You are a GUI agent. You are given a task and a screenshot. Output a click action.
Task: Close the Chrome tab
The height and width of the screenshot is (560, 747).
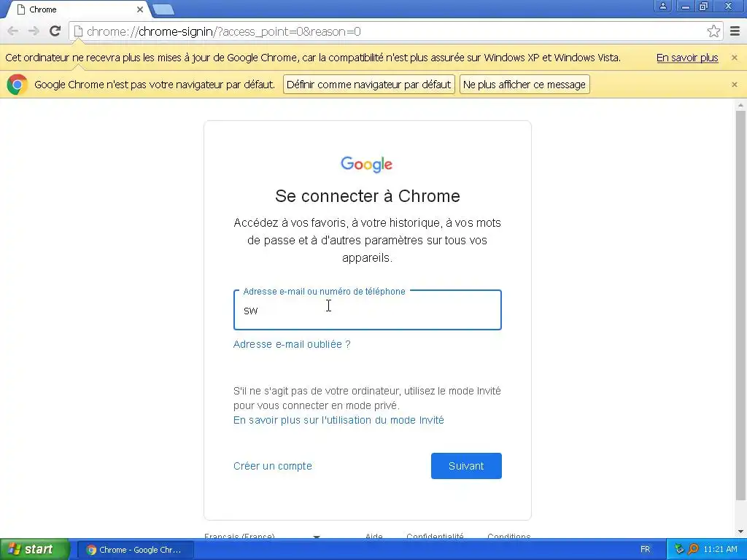(x=140, y=9)
